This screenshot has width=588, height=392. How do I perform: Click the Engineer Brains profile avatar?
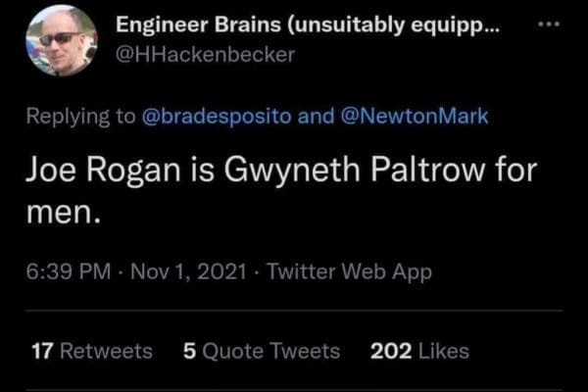click(x=61, y=41)
